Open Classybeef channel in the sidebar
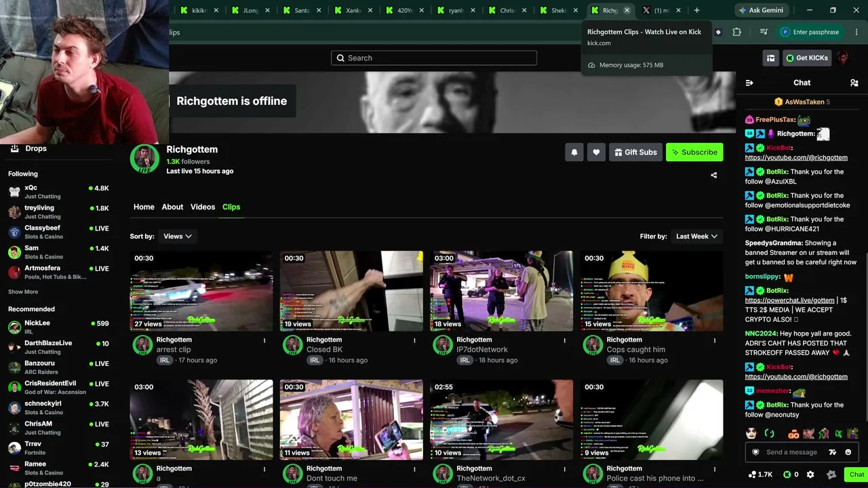 click(58, 232)
